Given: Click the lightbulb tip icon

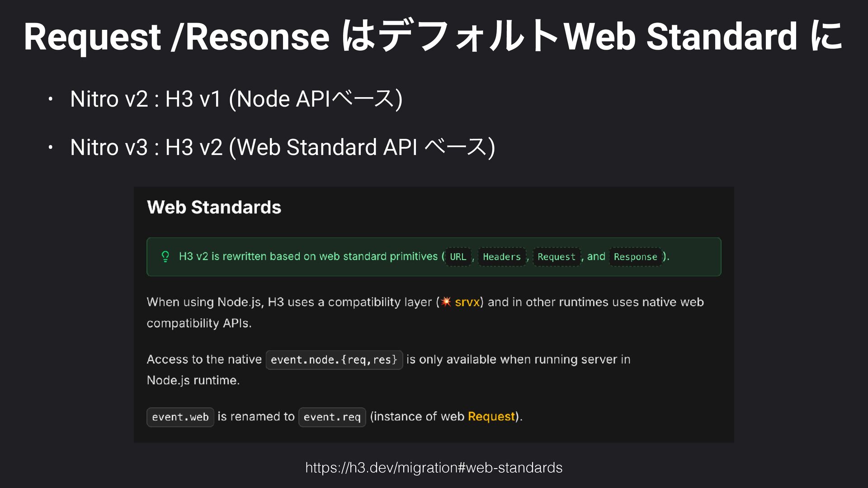Looking at the screenshot, I should tap(165, 257).
